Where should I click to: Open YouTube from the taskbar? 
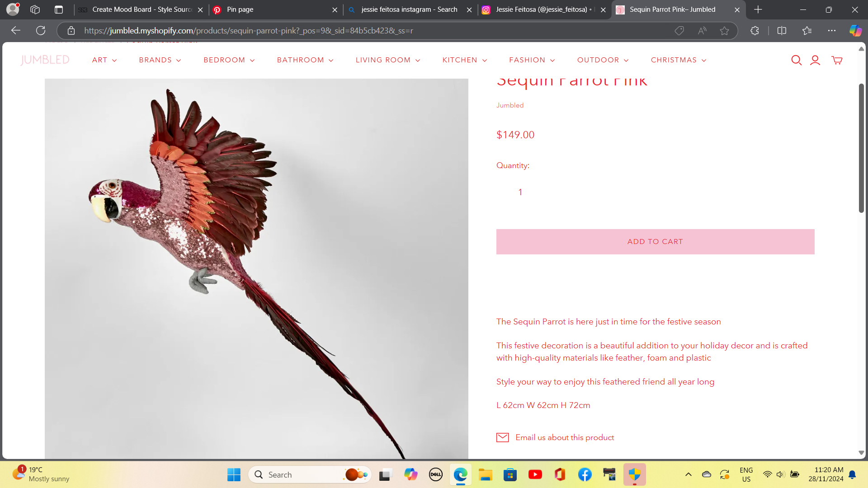coord(535,474)
